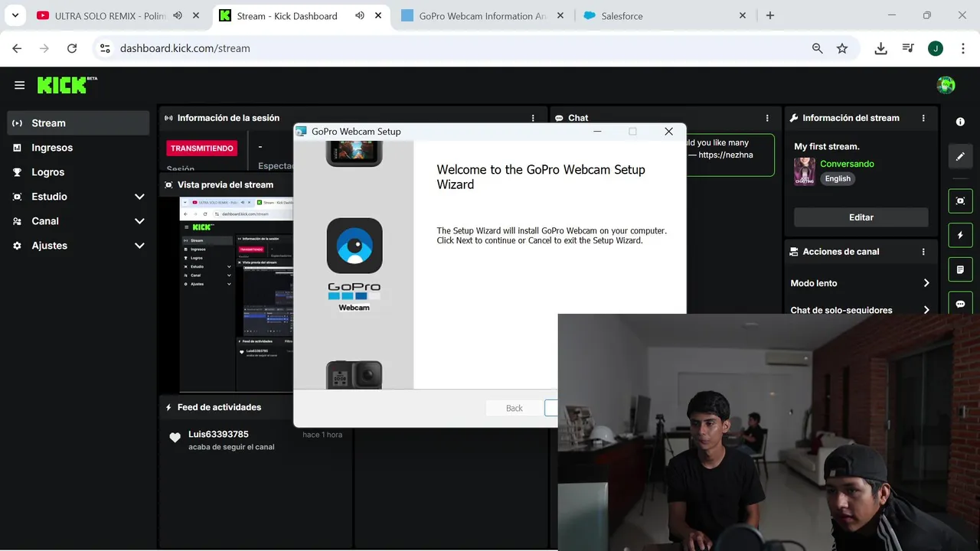This screenshot has height=551, width=980.
Task: Click the 'Feed de actividades' panel header
Action: pyautogui.click(x=219, y=407)
